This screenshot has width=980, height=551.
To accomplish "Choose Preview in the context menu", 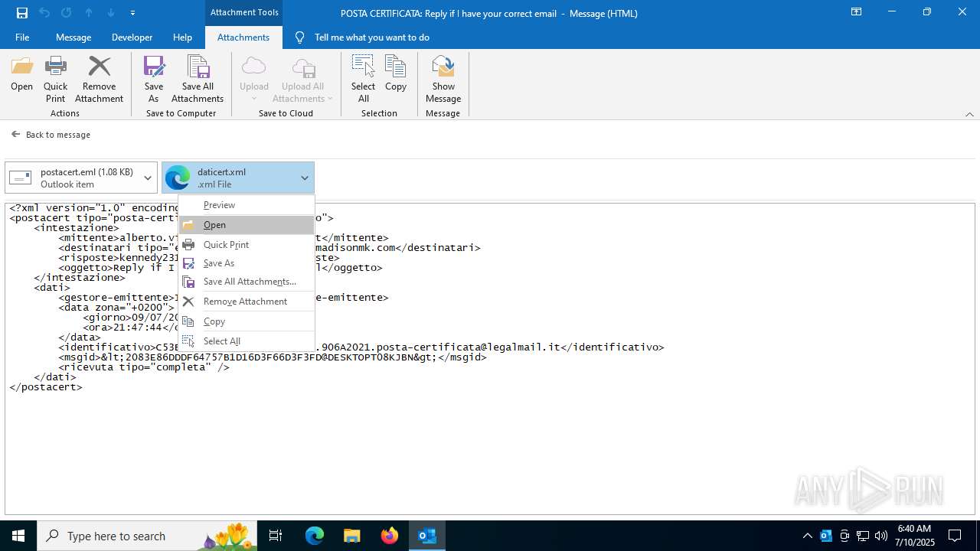I will coord(247,204).
